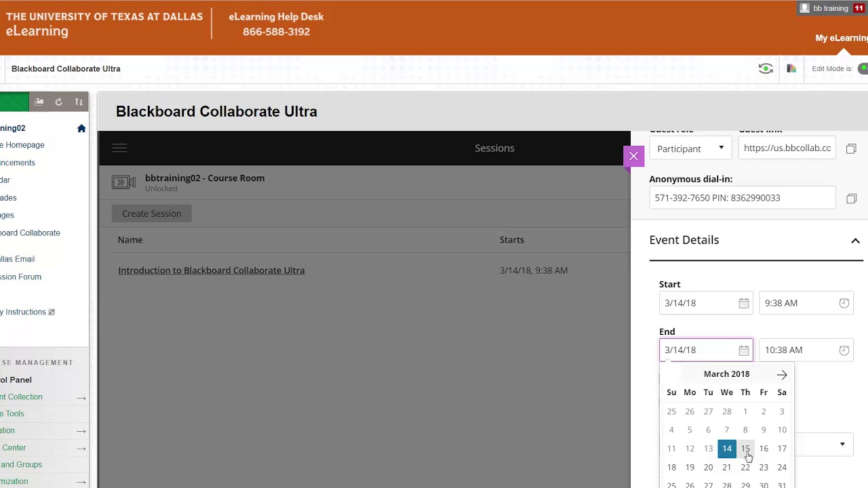This screenshot has height=488, width=868.
Task: Expand Grade Center arrow in Control Panel
Action: point(81,448)
